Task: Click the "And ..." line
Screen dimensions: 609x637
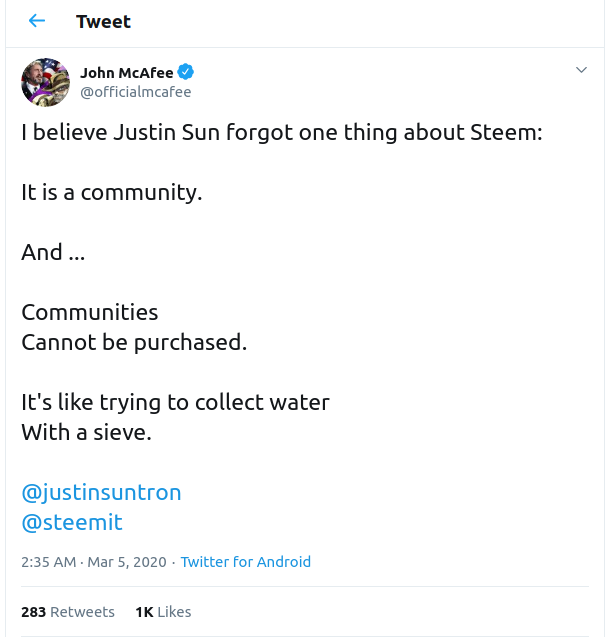Action: pyautogui.click(x=53, y=252)
